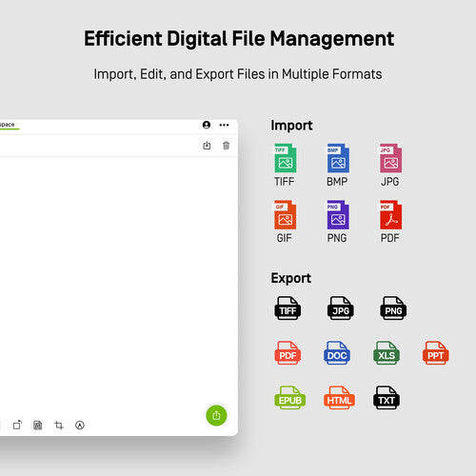476x476 pixels.
Task: Choose the EPUB export format icon
Action: click(x=290, y=397)
